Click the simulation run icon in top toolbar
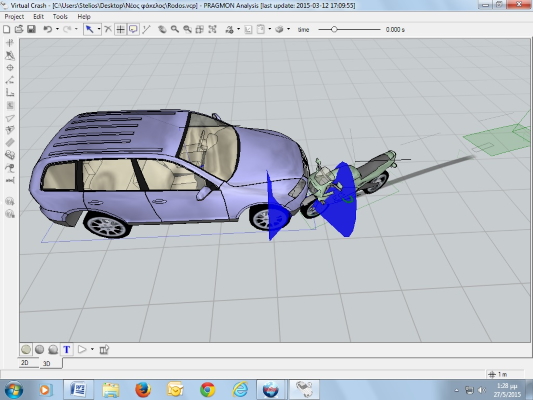The height and width of the screenshot is (400, 533). click(229, 30)
